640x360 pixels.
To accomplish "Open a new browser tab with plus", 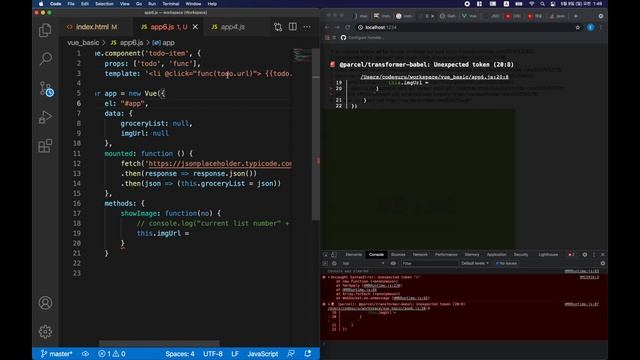I will pyautogui.click(x=576, y=16).
